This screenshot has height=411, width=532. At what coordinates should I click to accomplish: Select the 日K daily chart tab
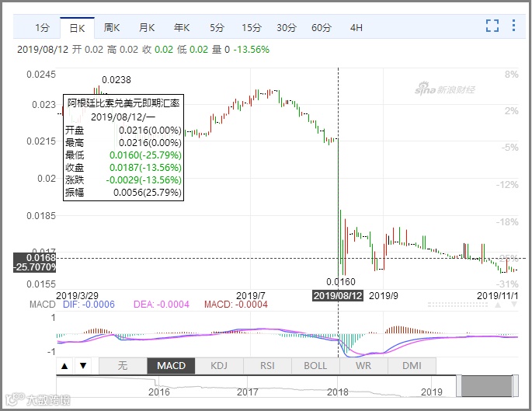coord(77,28)
